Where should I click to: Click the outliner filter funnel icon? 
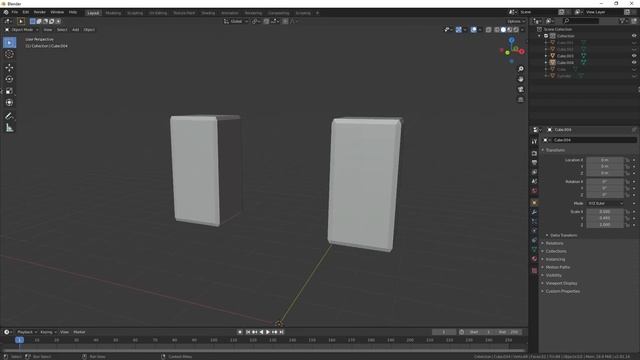622,20
